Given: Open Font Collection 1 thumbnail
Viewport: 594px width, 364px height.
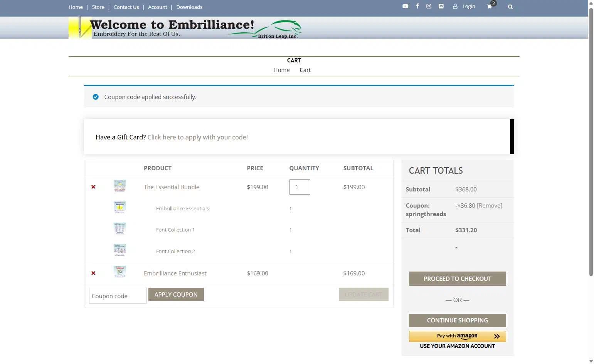Looking at the screenshot, I should click(120, 228).
